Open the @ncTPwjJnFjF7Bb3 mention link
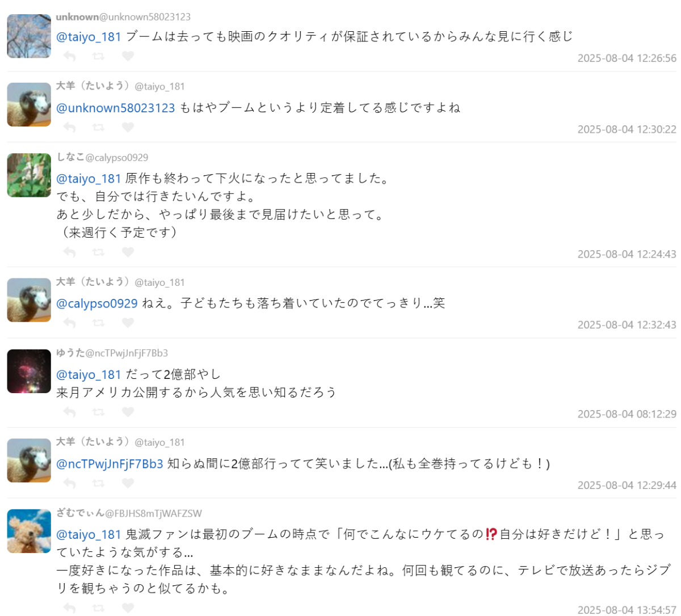 [110, 464]
